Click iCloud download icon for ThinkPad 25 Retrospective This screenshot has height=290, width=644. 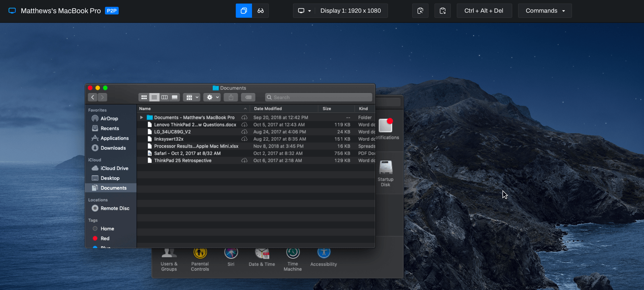244,160
